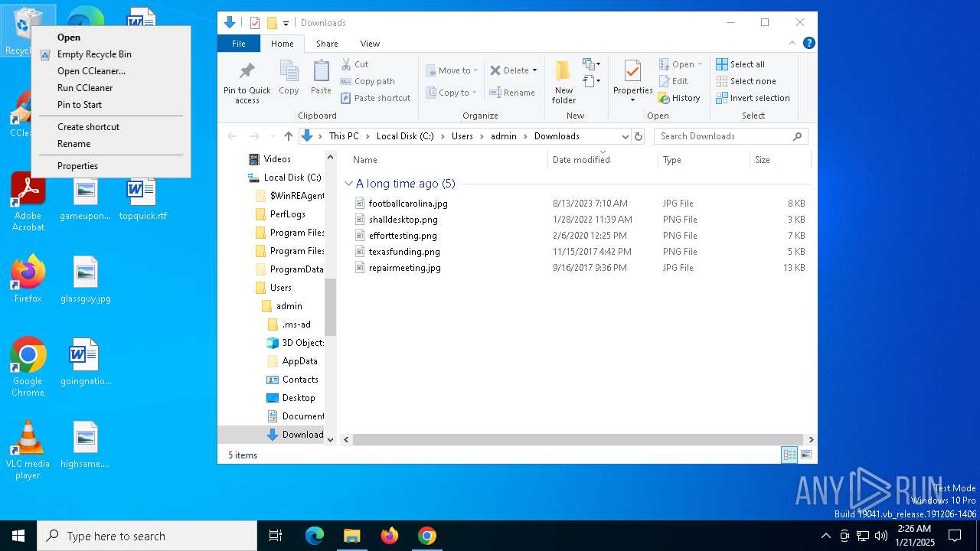The height and width of the screenshot is (551, 980).
Task: Open the notification center on the taskbar
Action: point(955,536)
